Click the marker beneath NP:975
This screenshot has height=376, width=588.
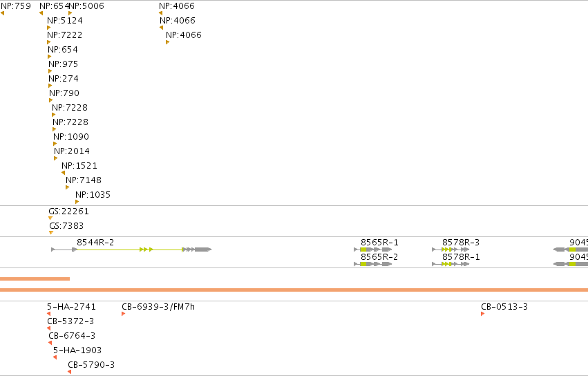tap(50, 71)
